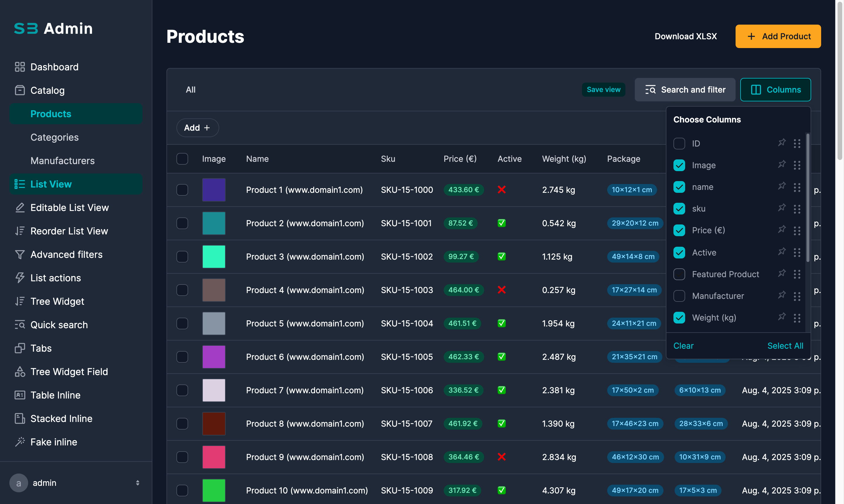The image size is (844, 504).
Task: Open Categories in the sidebar
Action: click(54, 137)
